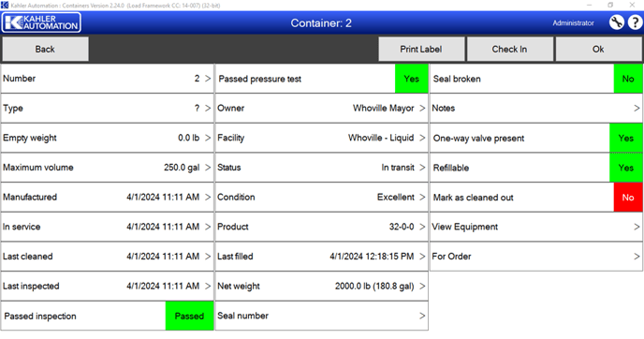Click the Passed pressure test label
The height and width of the screenshot is (339, 644).
point(259,79)
